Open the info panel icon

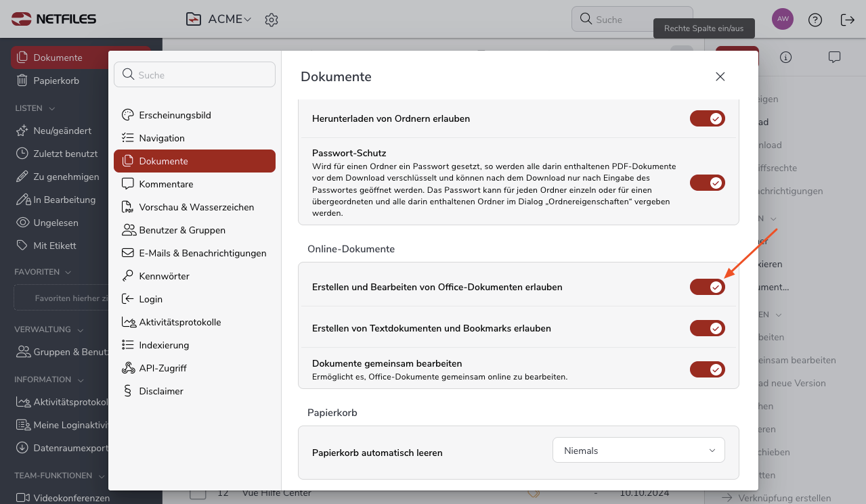[x=785, y=58]
